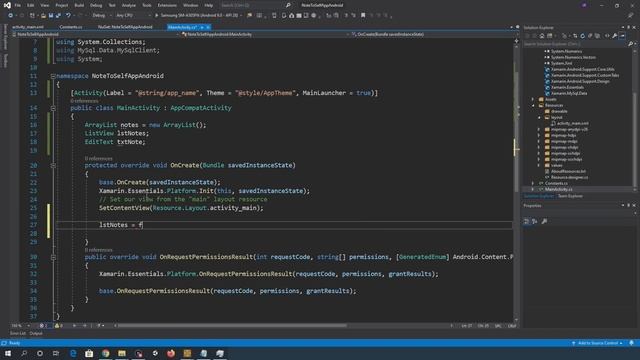
Task: Click the Home icon in Solution Explorer
Action: [x=542, y=36]
